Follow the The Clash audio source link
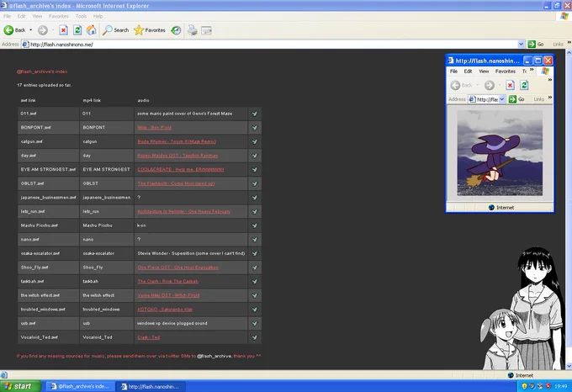This screenshot has width=572, height=392. 167,282
